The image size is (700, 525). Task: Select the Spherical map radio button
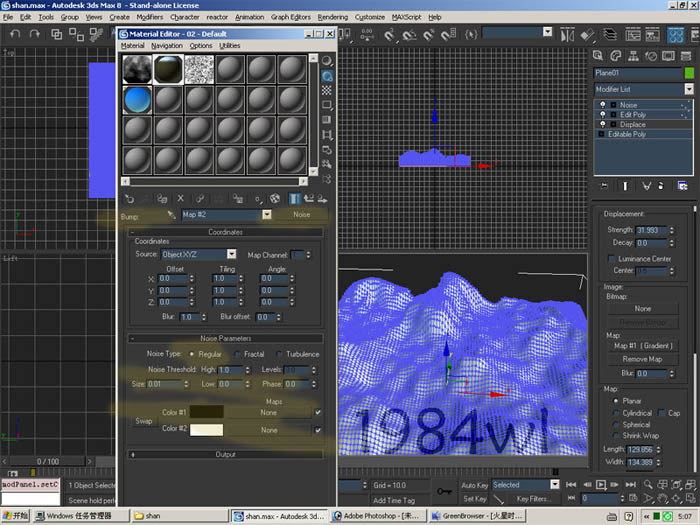click(616, 425)
